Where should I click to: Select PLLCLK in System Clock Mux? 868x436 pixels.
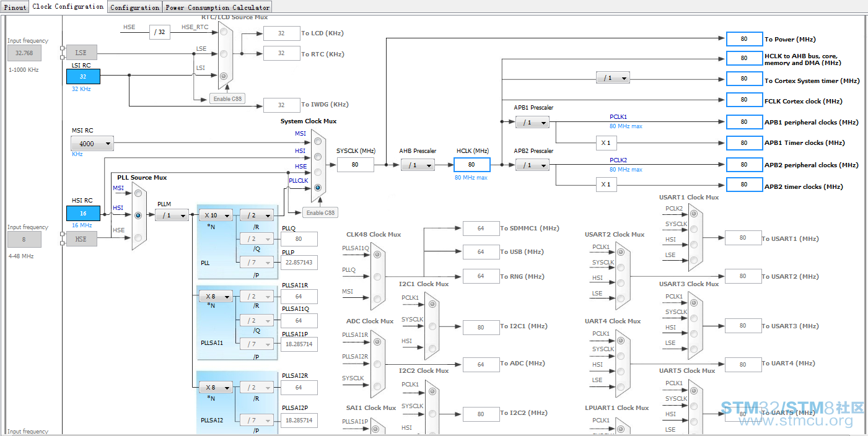pyautogui.click(x=318, y=187)
